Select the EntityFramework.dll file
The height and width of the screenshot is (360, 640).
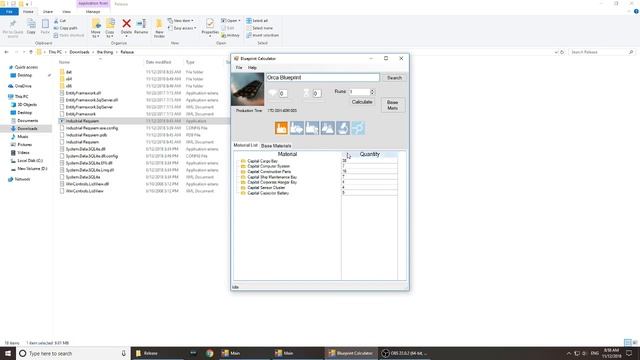pos(83,93)
